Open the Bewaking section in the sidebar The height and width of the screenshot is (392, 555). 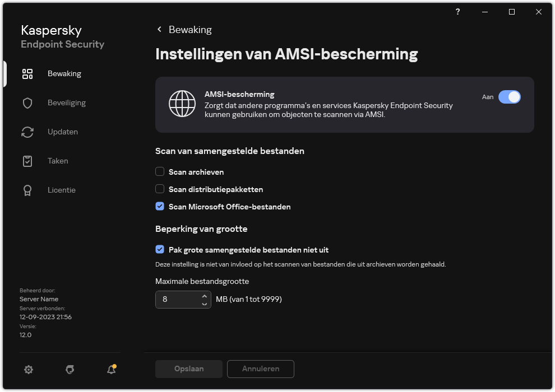[64, 73]
